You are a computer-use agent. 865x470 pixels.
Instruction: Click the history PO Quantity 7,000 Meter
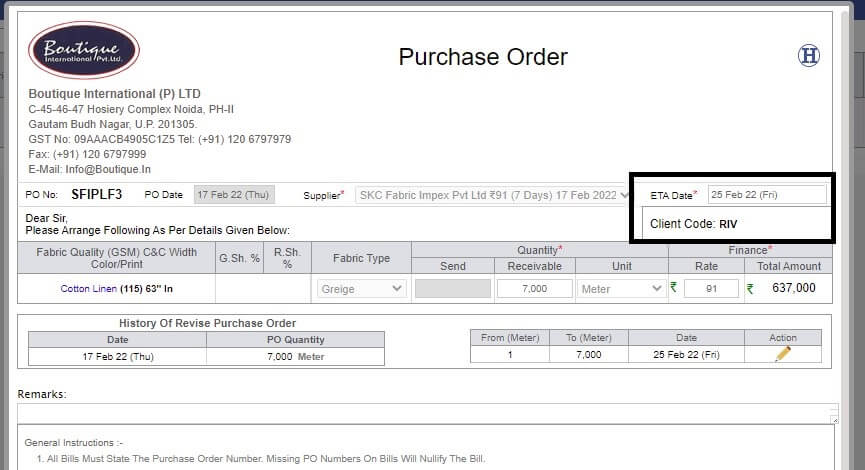(x=296, y=356)
